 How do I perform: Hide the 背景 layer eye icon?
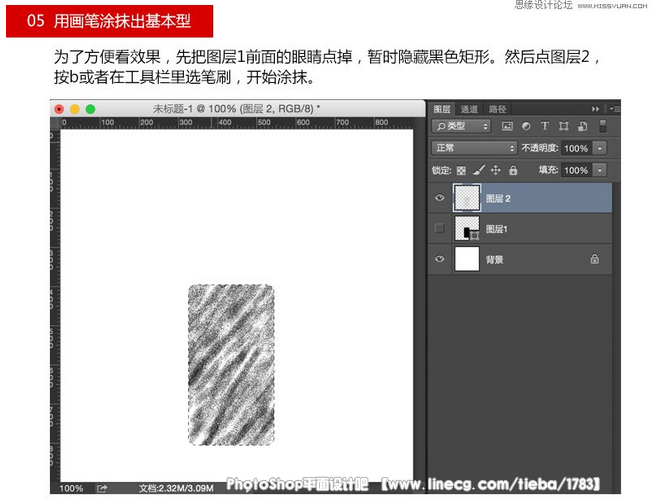tap(438, 259)
